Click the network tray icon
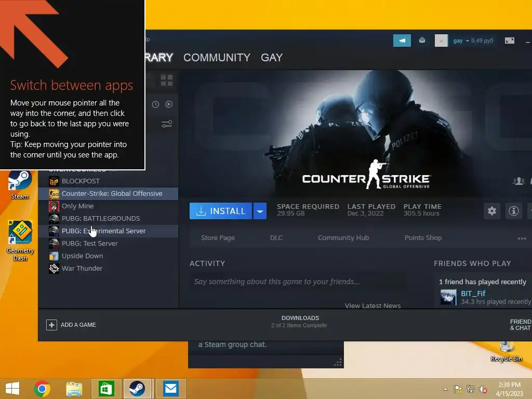This screenshot has width=532, height=399. coord(470,389)
